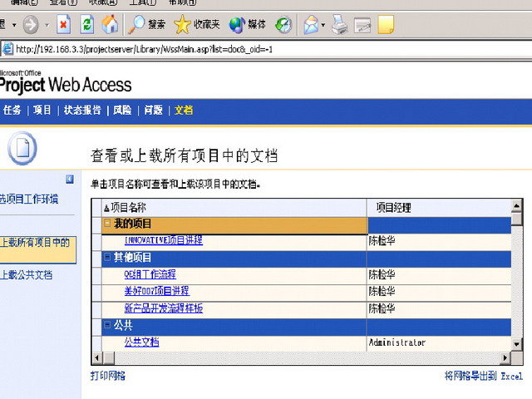Go to Home page icon
Screen dimensions: 532x399
110,25
